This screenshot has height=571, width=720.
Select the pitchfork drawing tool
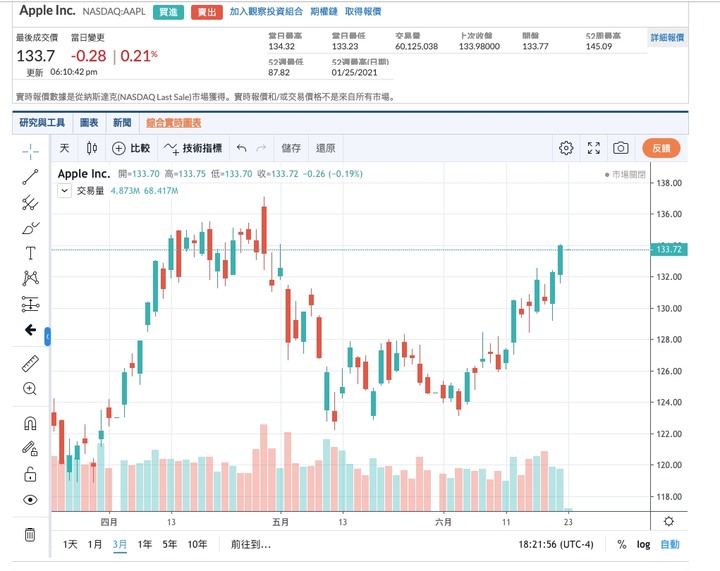point(30,202)
